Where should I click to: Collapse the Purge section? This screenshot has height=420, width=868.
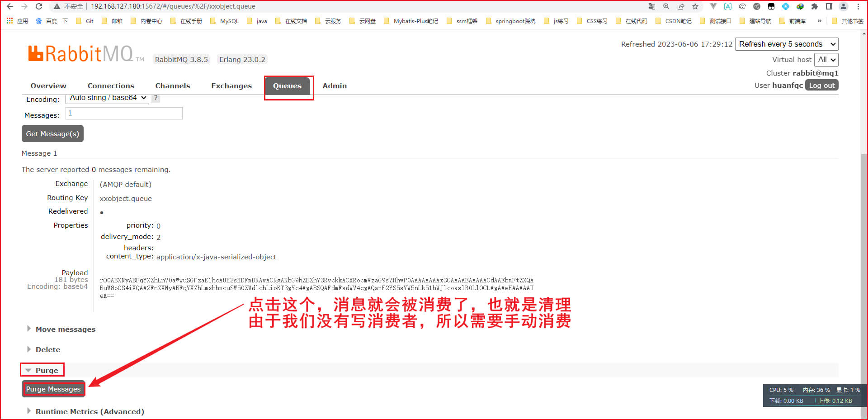coord(42,370)
